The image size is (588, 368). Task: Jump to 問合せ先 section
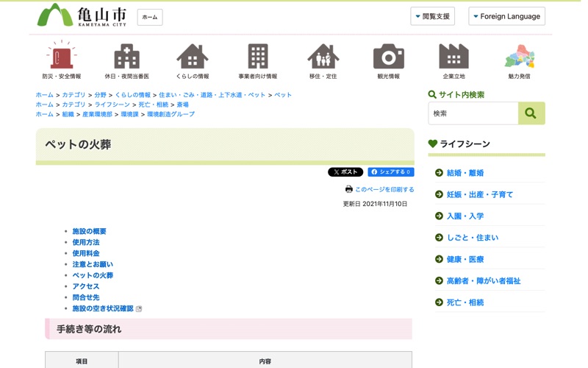pyautogui.click(x=86, y=297)
